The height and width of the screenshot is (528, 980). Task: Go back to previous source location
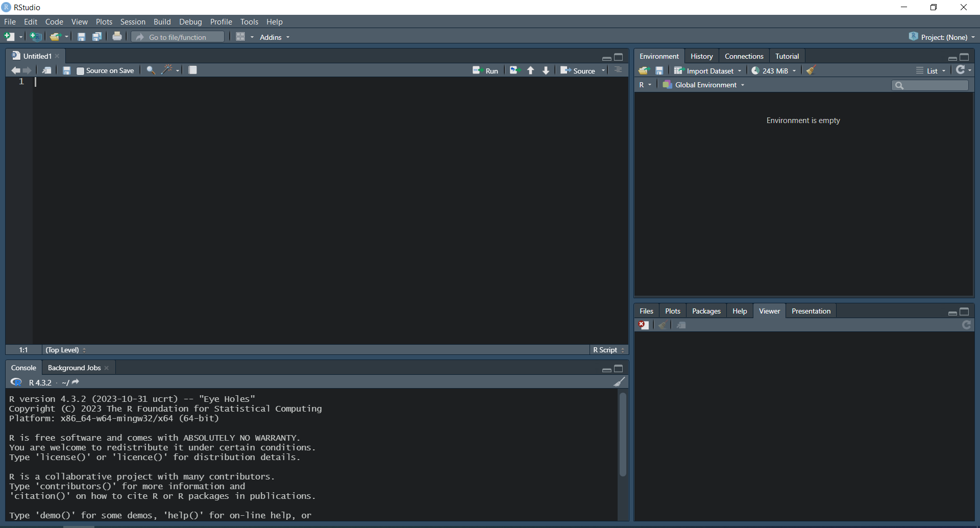pos(15,70)
